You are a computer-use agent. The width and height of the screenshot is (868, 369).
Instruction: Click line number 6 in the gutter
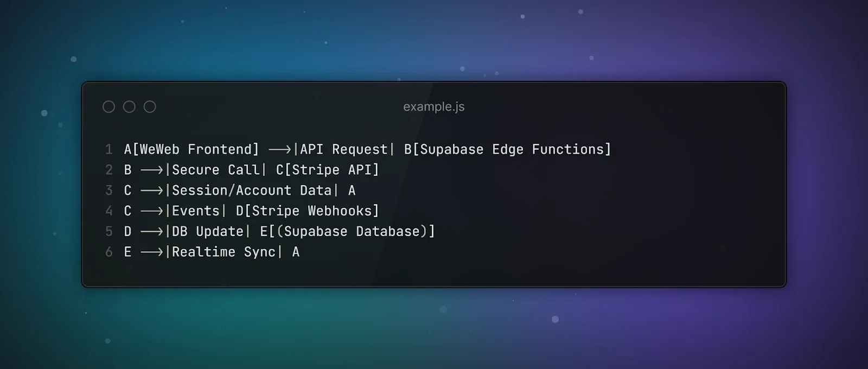[109, 252]
